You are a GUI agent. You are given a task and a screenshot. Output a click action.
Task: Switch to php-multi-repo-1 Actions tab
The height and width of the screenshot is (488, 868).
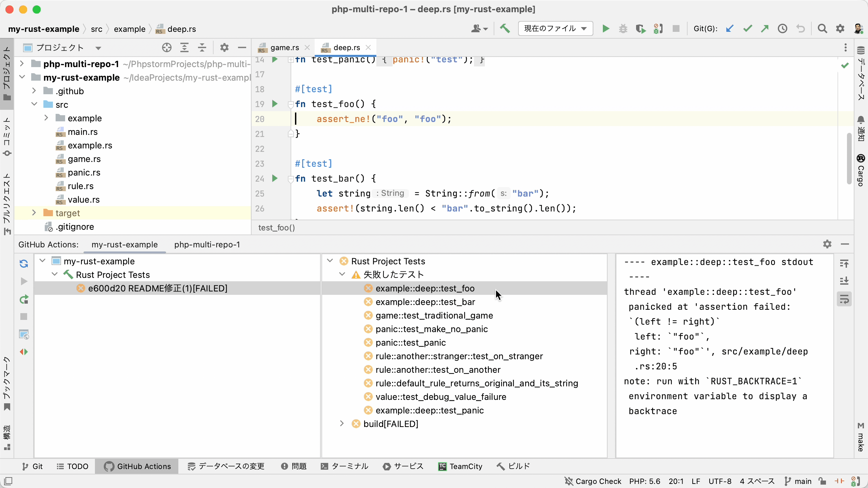click(207, 245)
